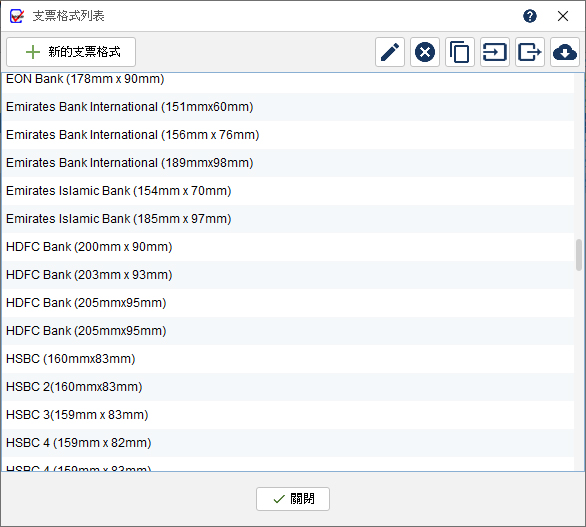Select Emirates Islamic Bank (154mm x 70mm)
586x527 pixels.
[288, 191]
